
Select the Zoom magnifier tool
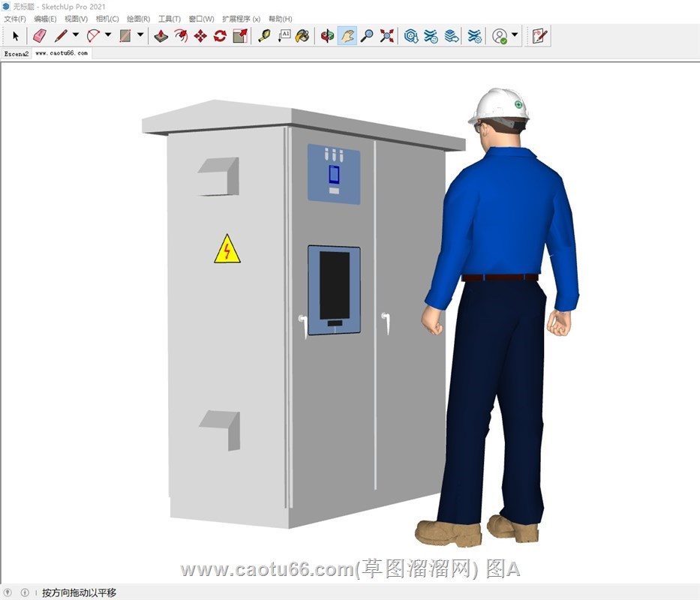click(x=367, y=36)
